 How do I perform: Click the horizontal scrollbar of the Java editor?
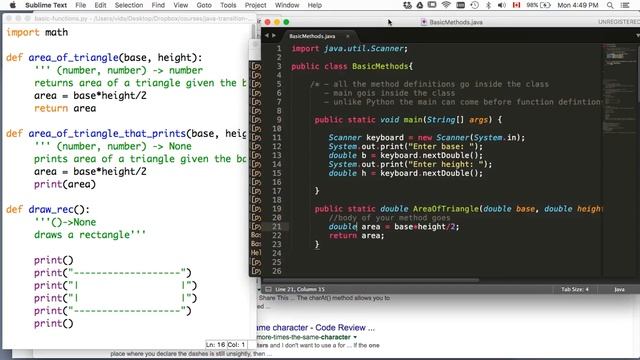click(x=371, y=280)
